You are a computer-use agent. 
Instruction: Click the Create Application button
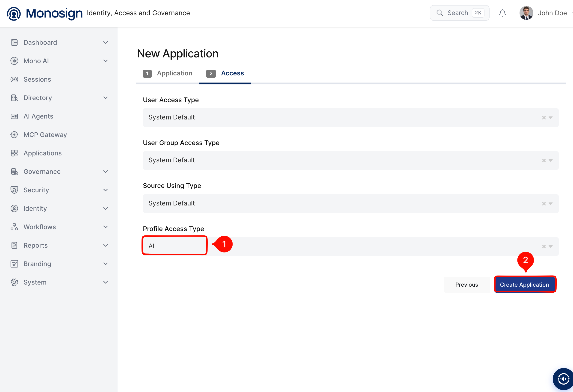[525, 285]
